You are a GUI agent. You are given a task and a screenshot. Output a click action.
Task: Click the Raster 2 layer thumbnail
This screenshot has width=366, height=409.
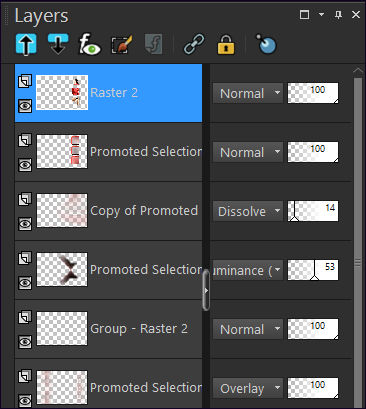click(62, 92)
